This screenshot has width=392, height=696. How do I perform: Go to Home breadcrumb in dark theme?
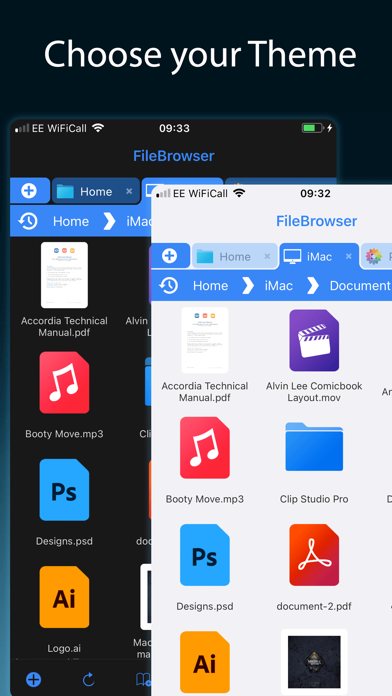pyautogui.click(x=71, y=221)
